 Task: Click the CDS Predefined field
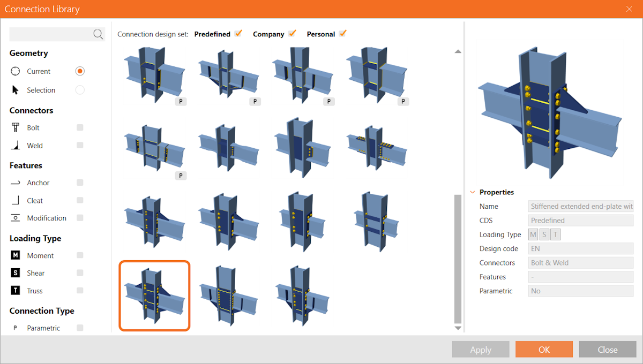tap(581, 220)
